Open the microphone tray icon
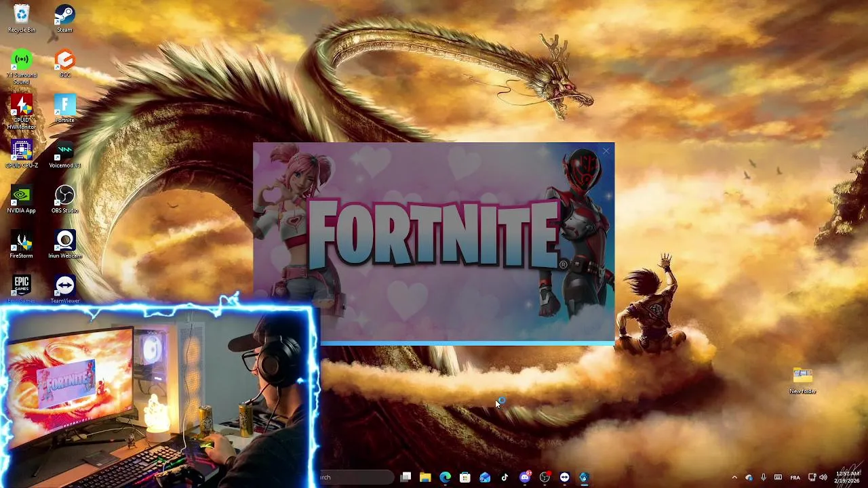 pos(764,477)
